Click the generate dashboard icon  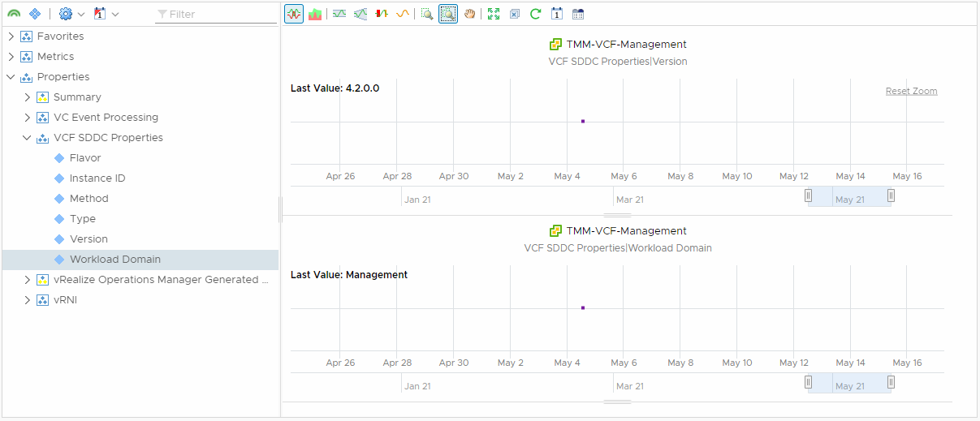(578, 14)
